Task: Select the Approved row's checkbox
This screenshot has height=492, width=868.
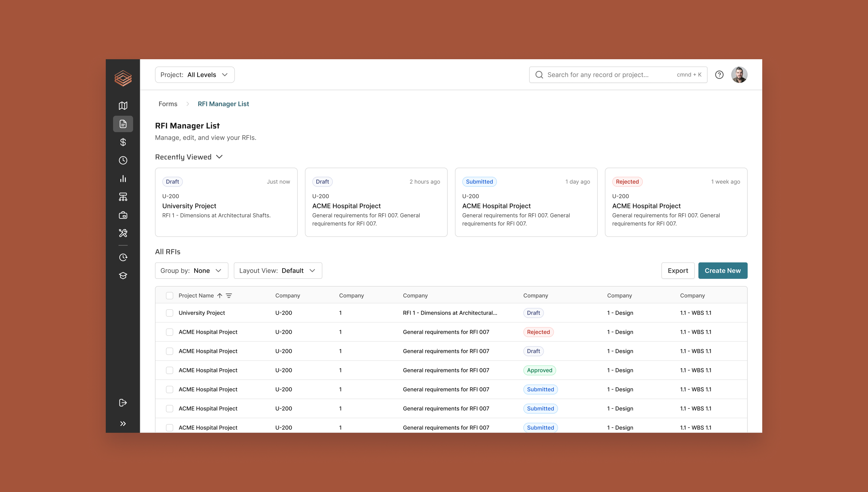Action: [x=169, y=370]
